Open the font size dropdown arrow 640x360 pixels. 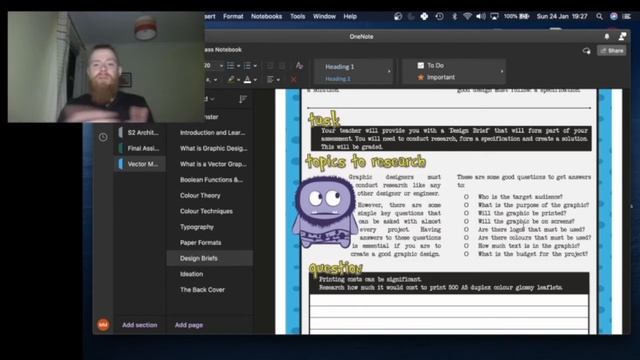coord(221,66)
